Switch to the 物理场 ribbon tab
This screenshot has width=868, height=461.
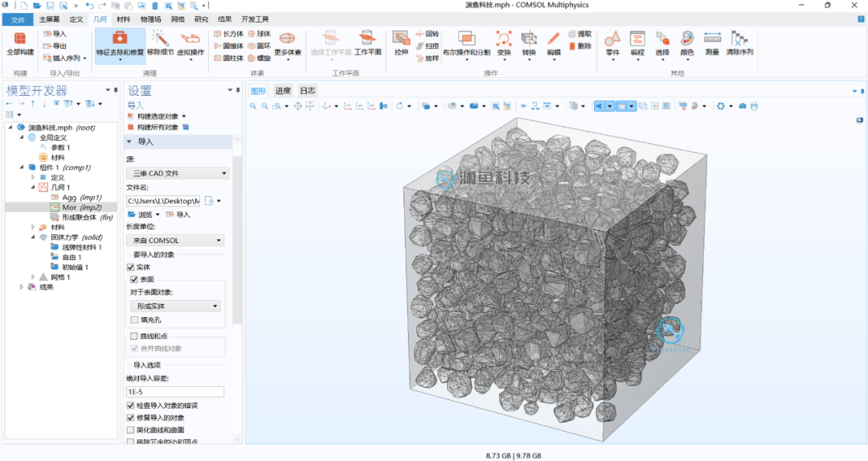click(x=150, y=19)
